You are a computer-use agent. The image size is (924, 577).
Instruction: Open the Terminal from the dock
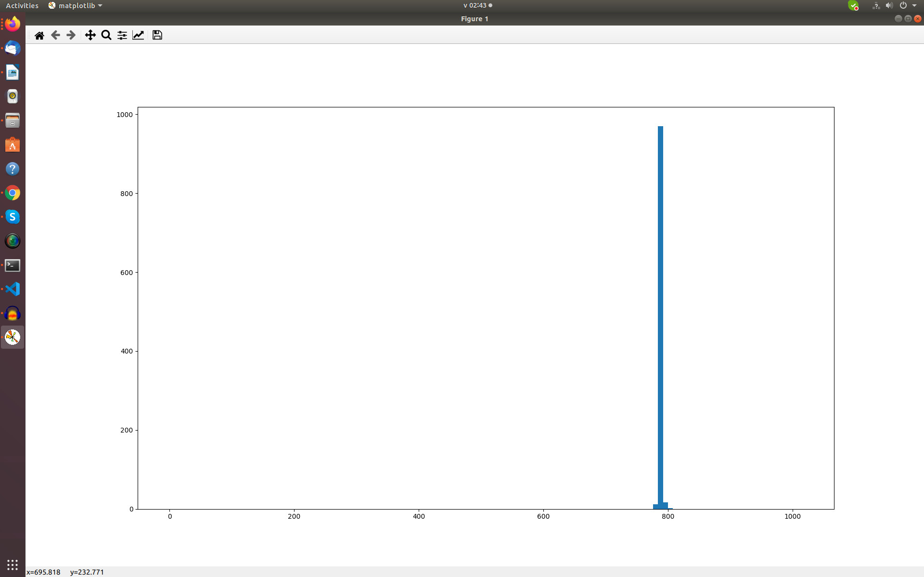pyautogui.click(x=13, y=265)
